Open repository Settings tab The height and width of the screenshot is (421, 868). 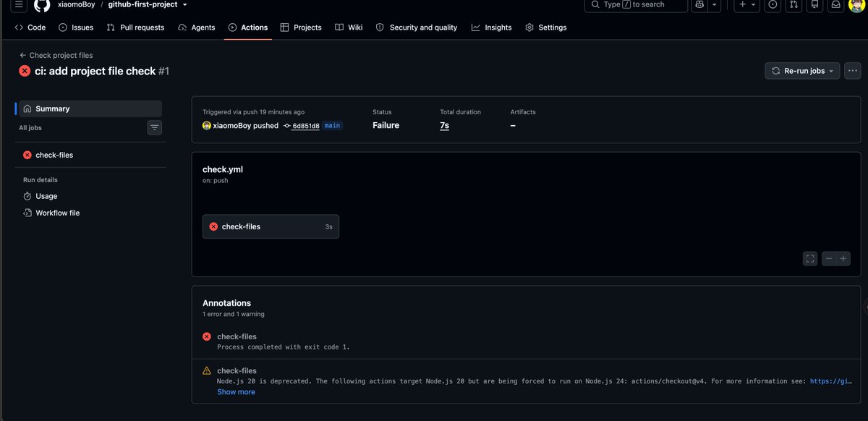tap(546, 27)
